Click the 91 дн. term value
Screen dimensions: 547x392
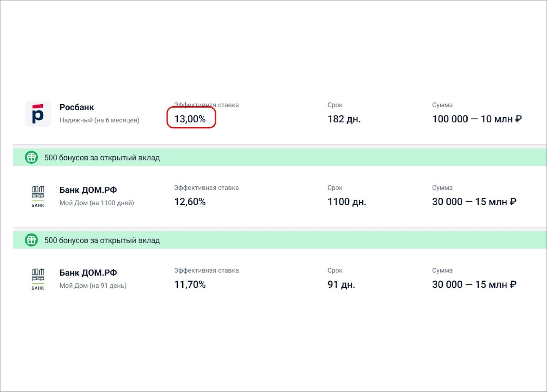pyautogui.click(x=341, y=284)
